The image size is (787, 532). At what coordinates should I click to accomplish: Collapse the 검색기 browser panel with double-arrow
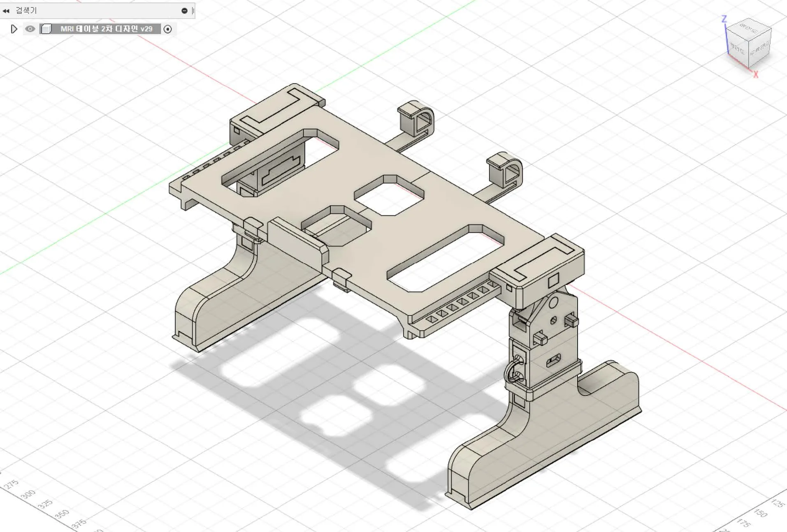pos(6,11)
